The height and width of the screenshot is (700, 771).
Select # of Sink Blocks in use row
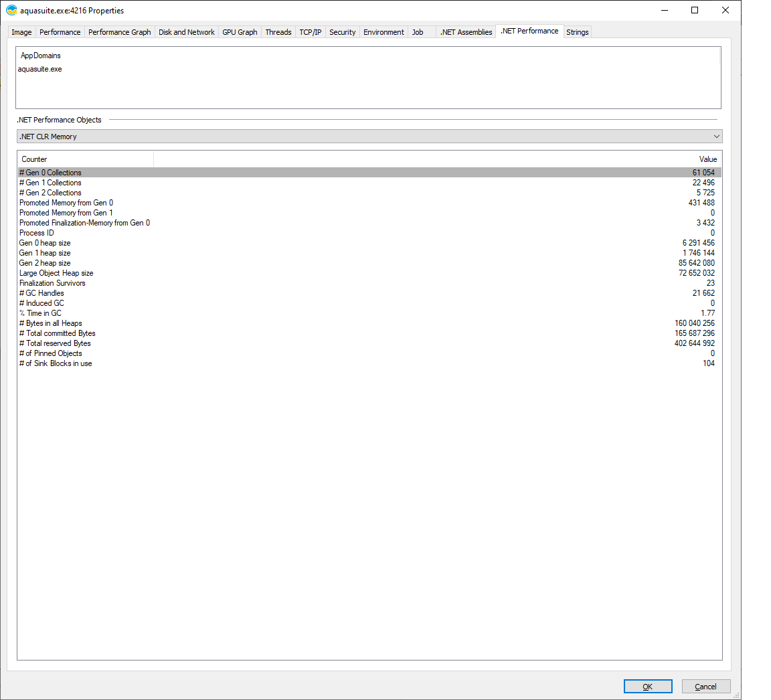(369, 363)
